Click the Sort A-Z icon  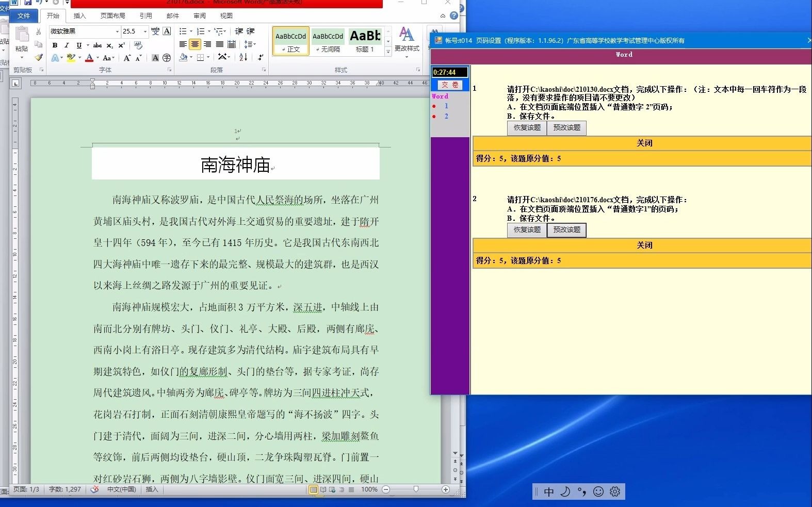pos(243,57)
